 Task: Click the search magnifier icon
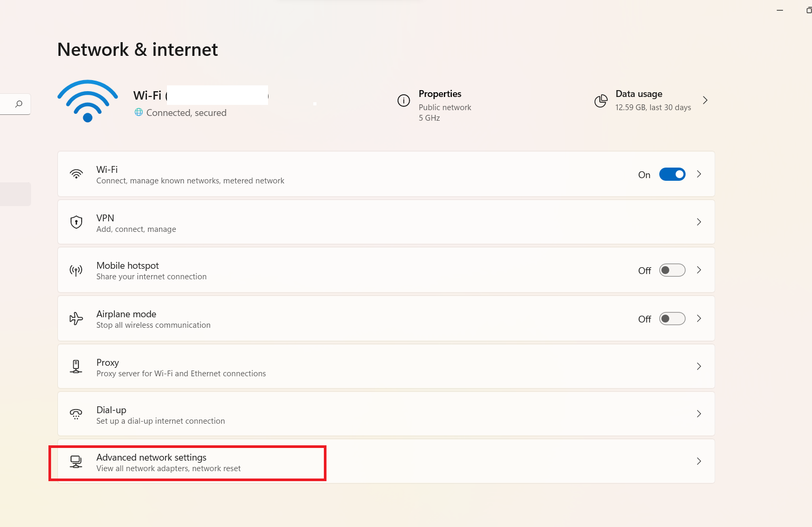point(19,104)
